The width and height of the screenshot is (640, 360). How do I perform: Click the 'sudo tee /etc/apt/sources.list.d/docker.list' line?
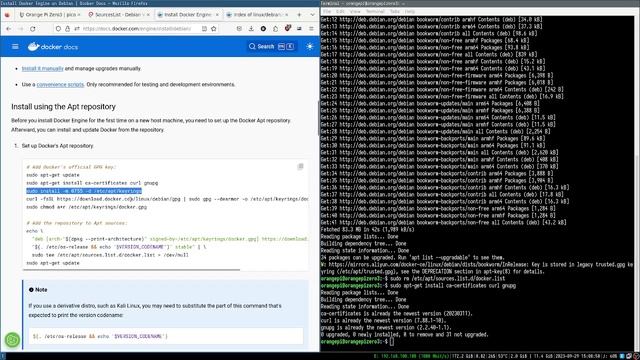[x=110, y=255]
